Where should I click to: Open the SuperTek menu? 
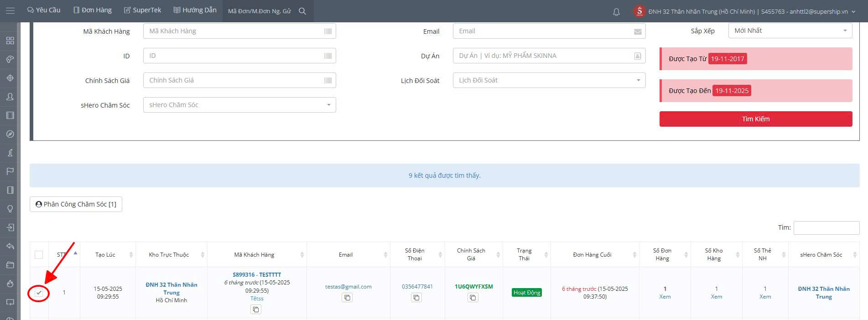pyautogui.click(x=143, y=10)
